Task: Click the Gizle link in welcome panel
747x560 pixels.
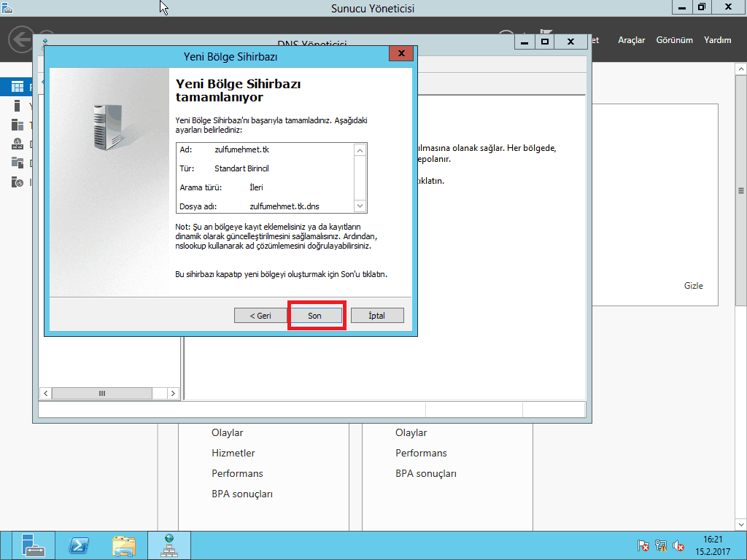Action: click(693, 286)
